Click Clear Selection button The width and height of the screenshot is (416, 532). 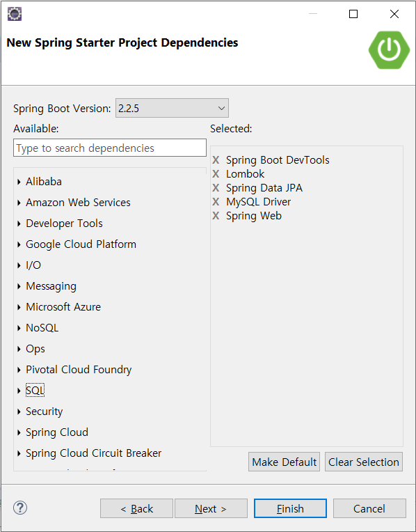point(364,462)
